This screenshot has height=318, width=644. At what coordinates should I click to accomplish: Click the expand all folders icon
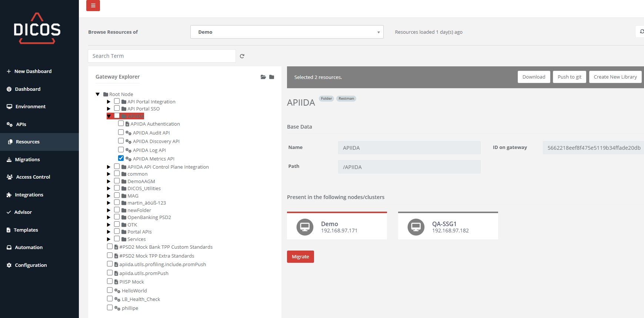pos(263,77)
